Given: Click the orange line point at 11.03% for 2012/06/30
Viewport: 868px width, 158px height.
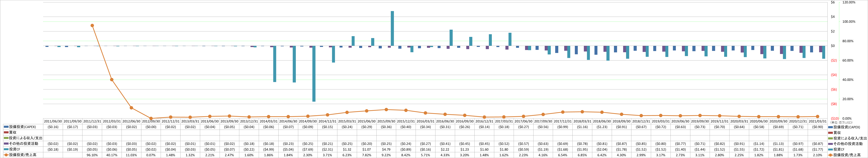Looking at the screenshot, I should pyautogui.click(x=131, y=108).
